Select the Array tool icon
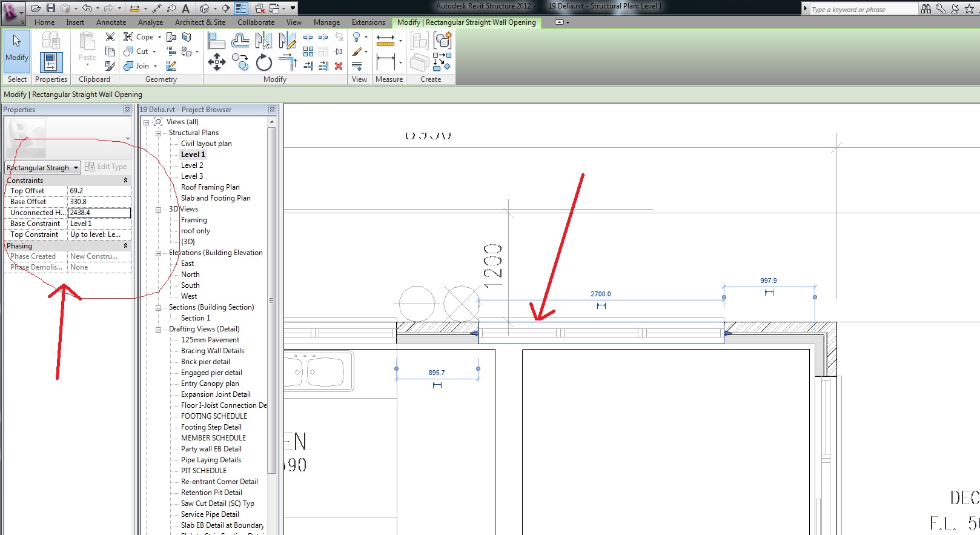980x535 pixels. tap(308, 52)
